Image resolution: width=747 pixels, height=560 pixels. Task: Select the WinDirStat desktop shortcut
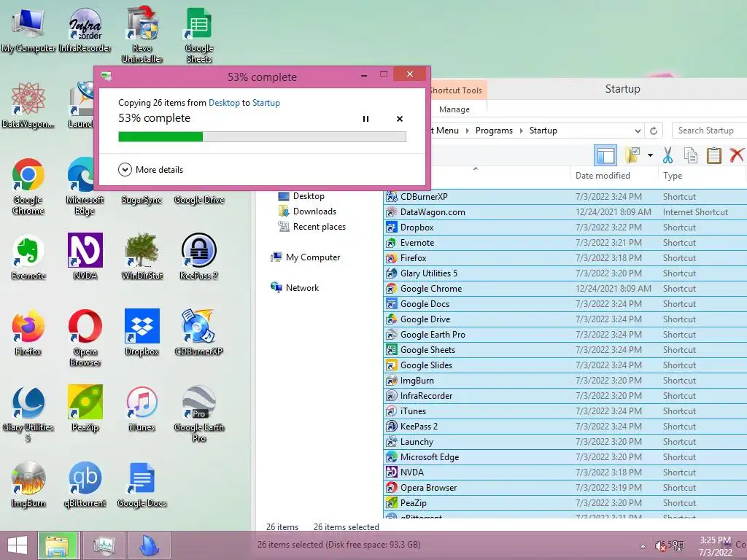coord(142,257)
